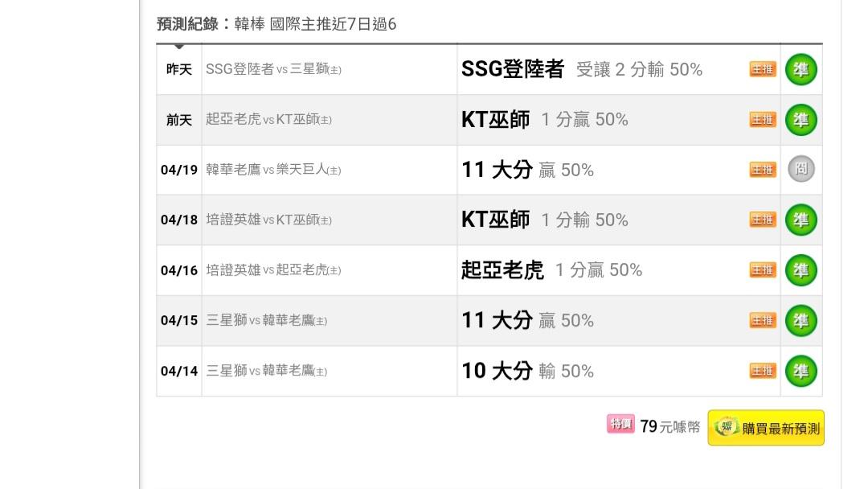Click orange 主推 badge in 04/19 row

coord(763,170)
